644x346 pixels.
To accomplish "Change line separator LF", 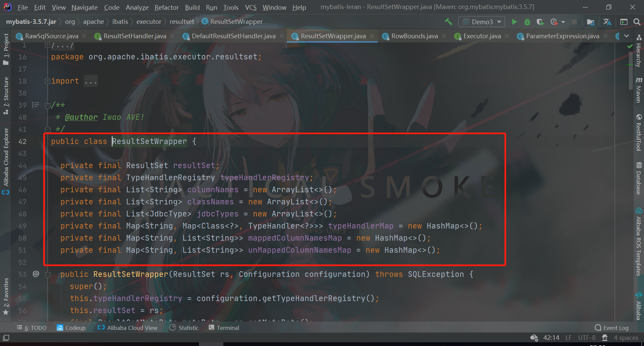I will 569,338.
